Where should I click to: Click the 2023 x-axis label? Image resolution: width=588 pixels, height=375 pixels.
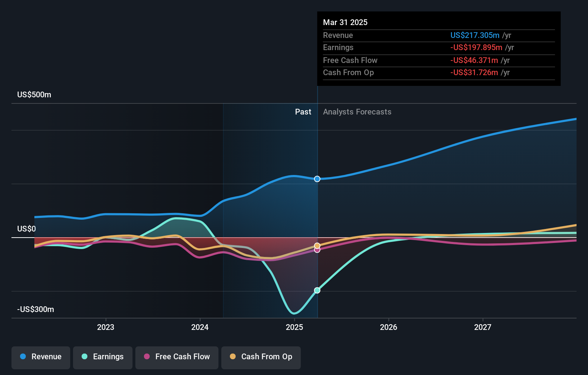click(x=106, y=327)
